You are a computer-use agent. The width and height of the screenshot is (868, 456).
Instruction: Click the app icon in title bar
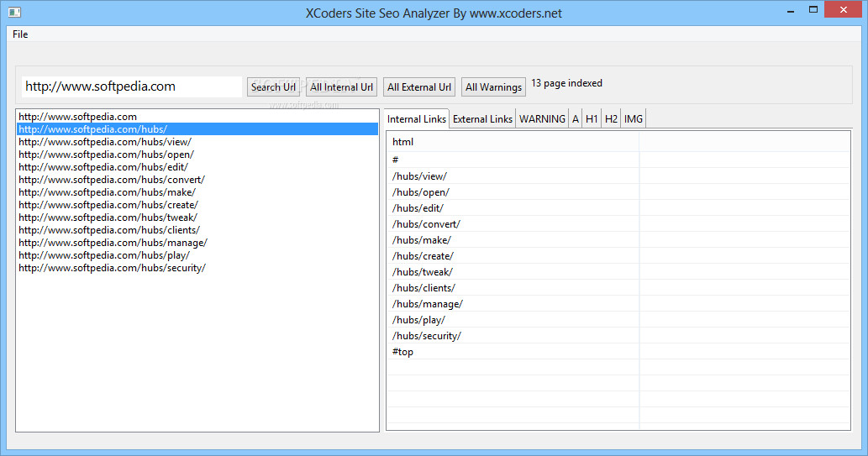(14, 12)
